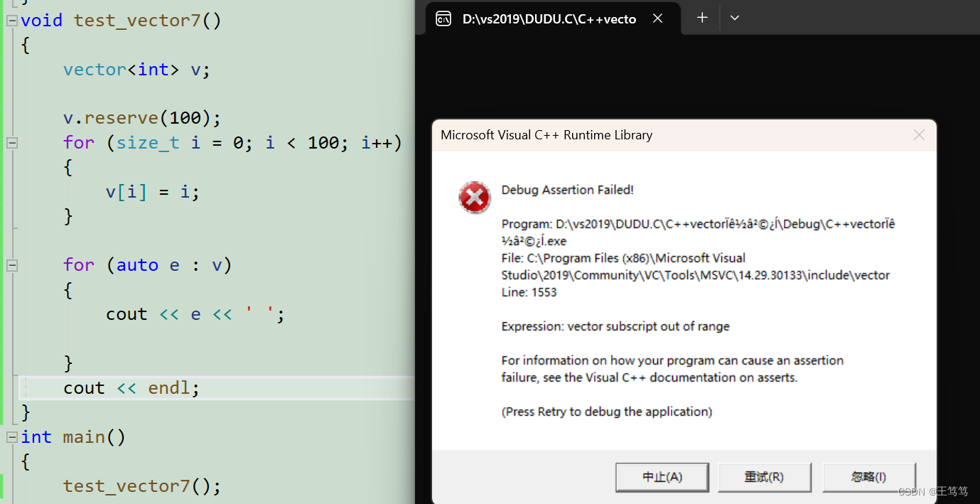
Task: Click the 'cout << endl;' line
Action: pos(131,388)
